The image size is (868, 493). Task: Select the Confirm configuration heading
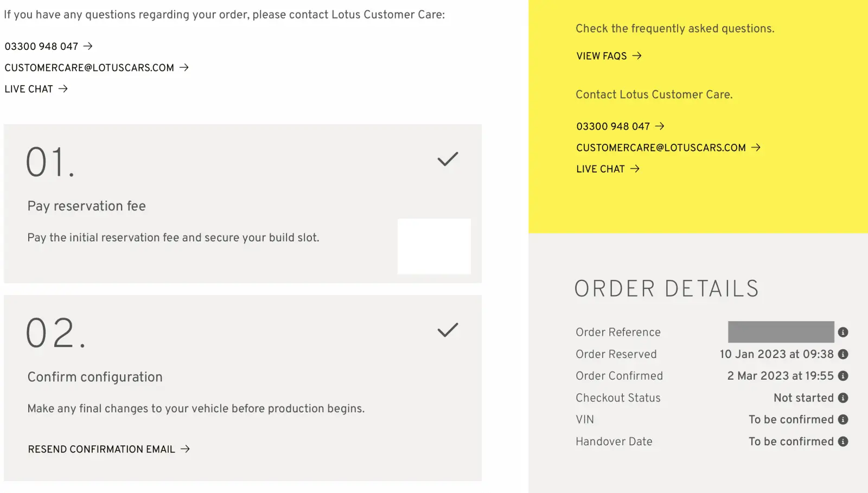click(x=95, y=377)
